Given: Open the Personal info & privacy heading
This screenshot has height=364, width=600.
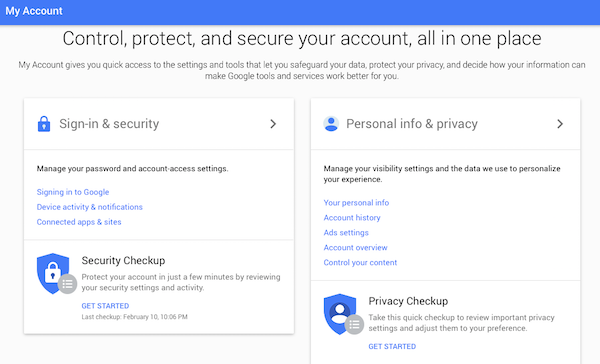Looking at the screenshot, I should coord(412,124).
